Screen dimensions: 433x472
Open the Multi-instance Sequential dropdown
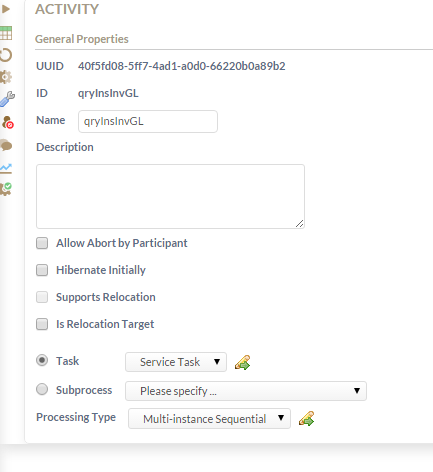point(209,419)
